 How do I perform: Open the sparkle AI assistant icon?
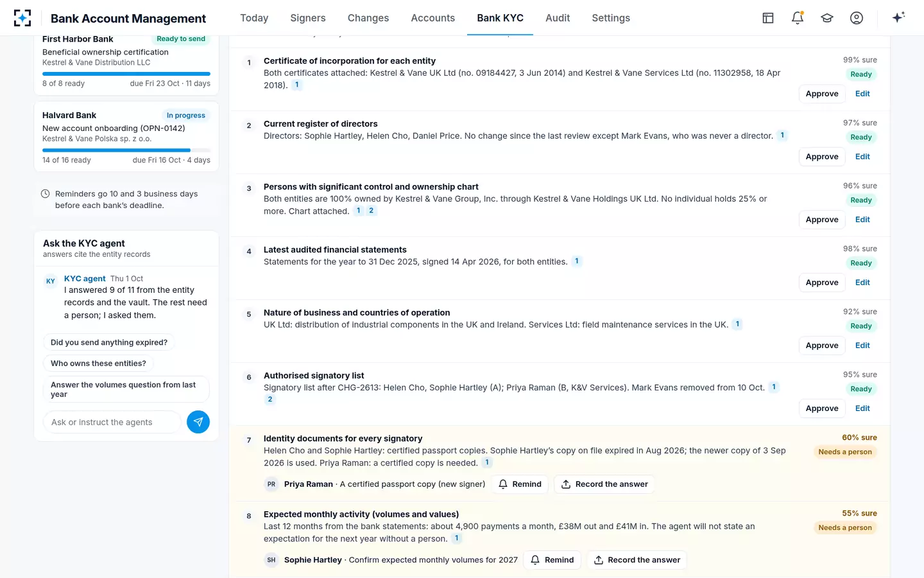coord(898,17)
